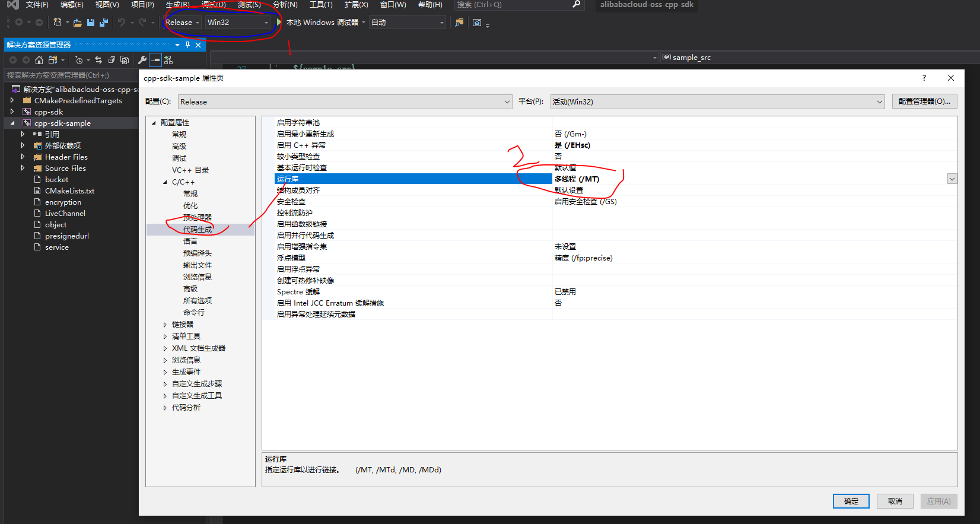Click the 确定 button
This screenshot has width=980, height=524.
coord(851,501)
